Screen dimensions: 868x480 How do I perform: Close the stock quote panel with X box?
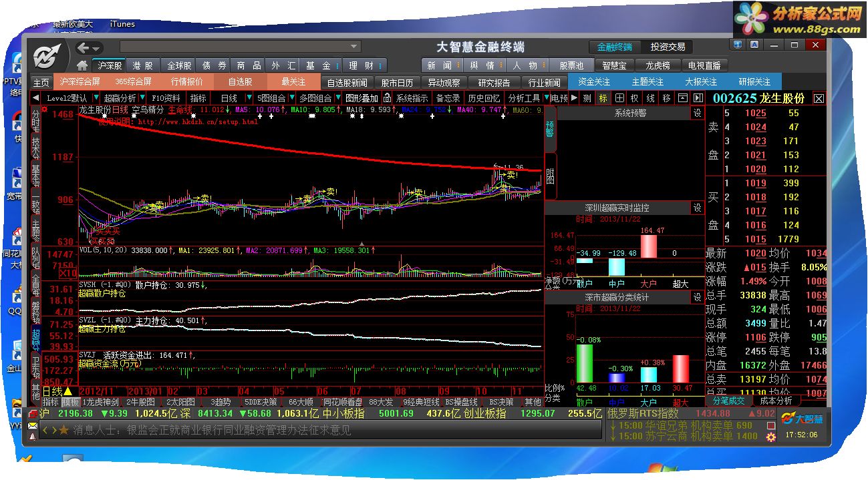tap(819, 99)
